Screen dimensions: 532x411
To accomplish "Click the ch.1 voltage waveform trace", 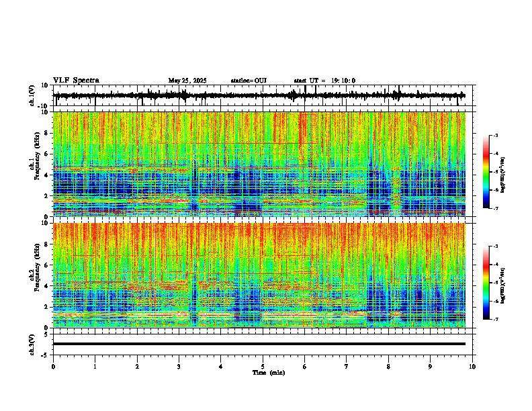I will 259,95.
